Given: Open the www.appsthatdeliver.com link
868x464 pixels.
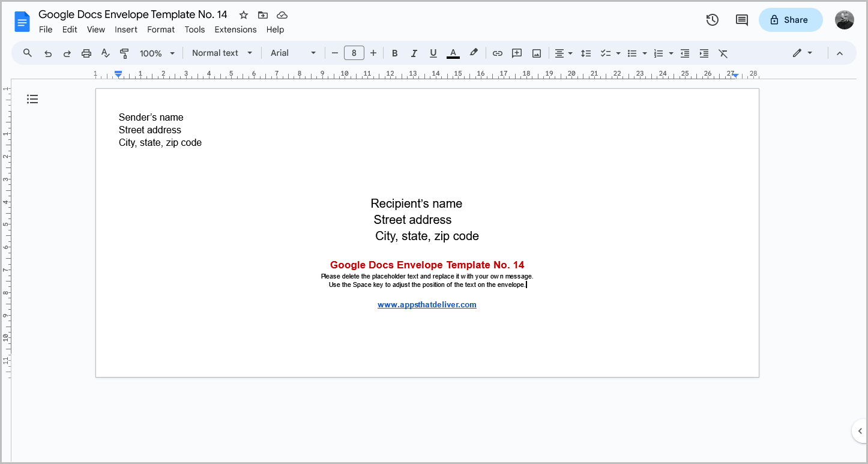Looking at the screenshot, I should 427,304.
